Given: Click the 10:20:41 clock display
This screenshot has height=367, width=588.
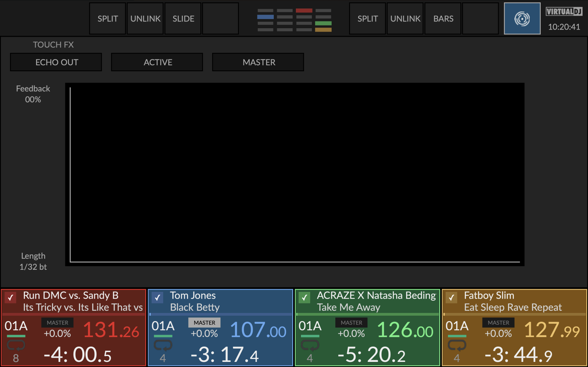Looking at the screenshot, I should [564, 27].
